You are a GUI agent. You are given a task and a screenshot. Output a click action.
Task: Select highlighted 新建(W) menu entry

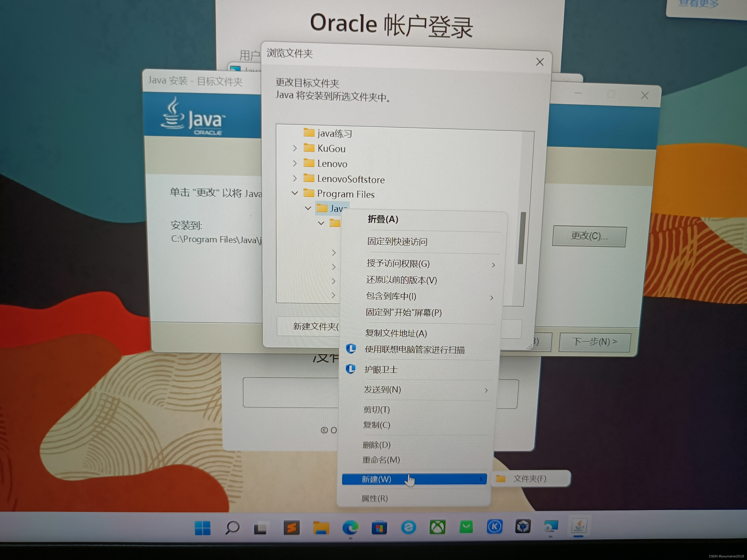[414, 479]
